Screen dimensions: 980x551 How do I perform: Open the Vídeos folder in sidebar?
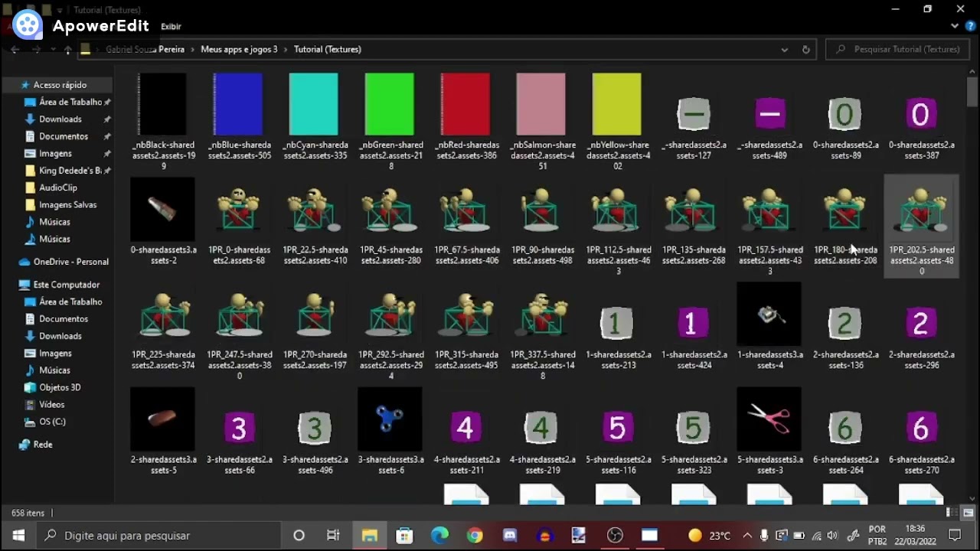point(52,405)
